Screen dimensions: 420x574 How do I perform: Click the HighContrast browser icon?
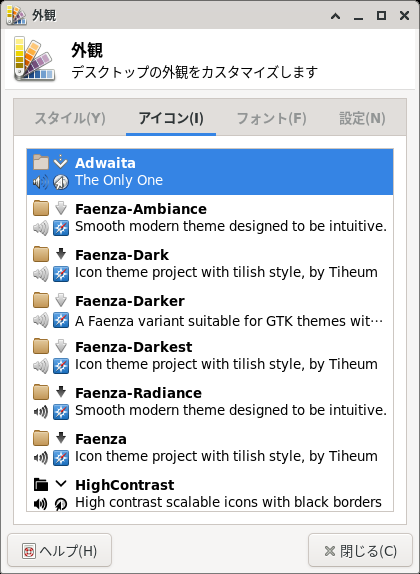(x=61, y=504)
